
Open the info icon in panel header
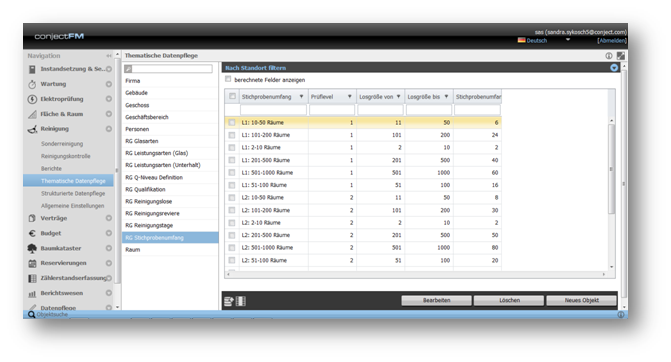(609, 56)
